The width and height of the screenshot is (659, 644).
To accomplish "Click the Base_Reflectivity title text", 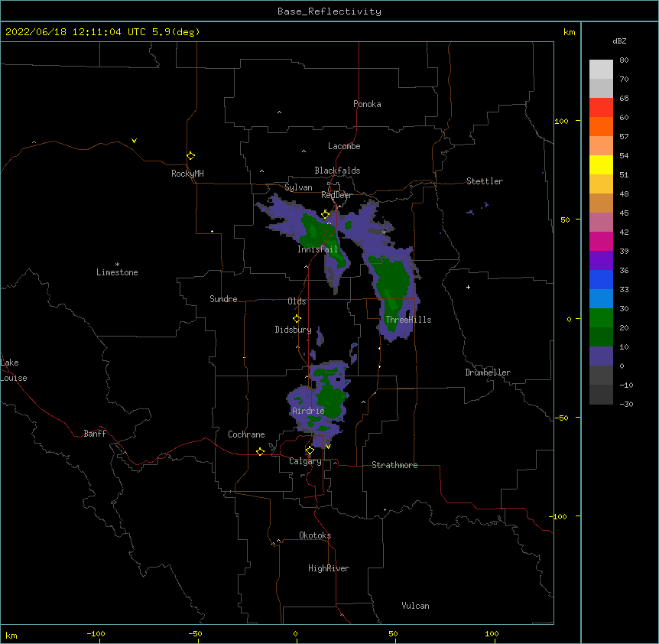I will pos(329,11).
